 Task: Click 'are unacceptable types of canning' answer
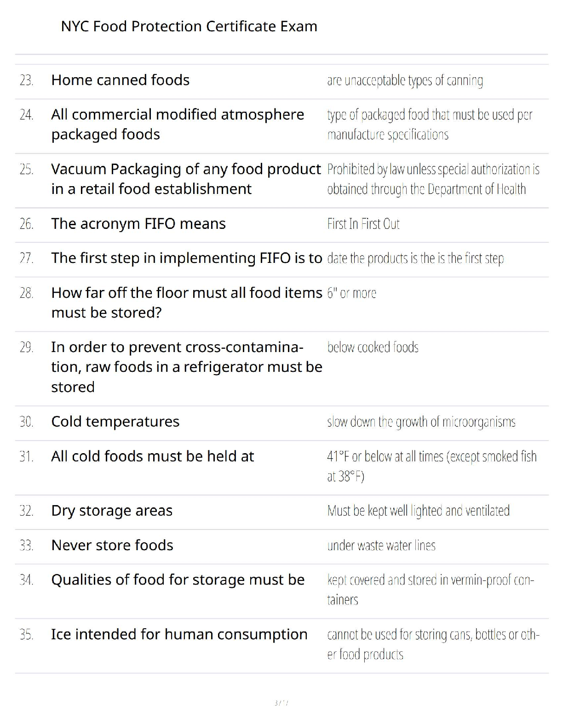coord(405,80)
